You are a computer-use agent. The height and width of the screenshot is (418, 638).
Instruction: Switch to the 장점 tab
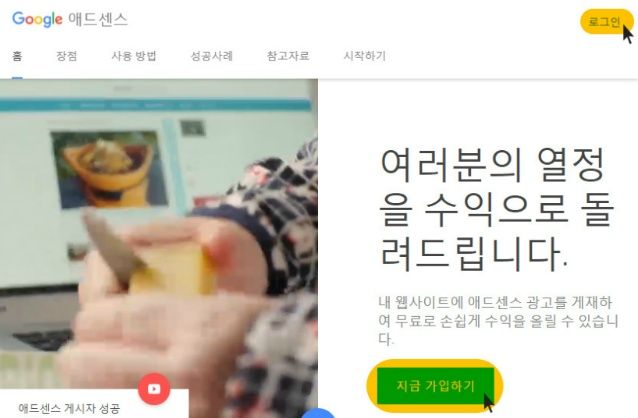tap(67, 56)
